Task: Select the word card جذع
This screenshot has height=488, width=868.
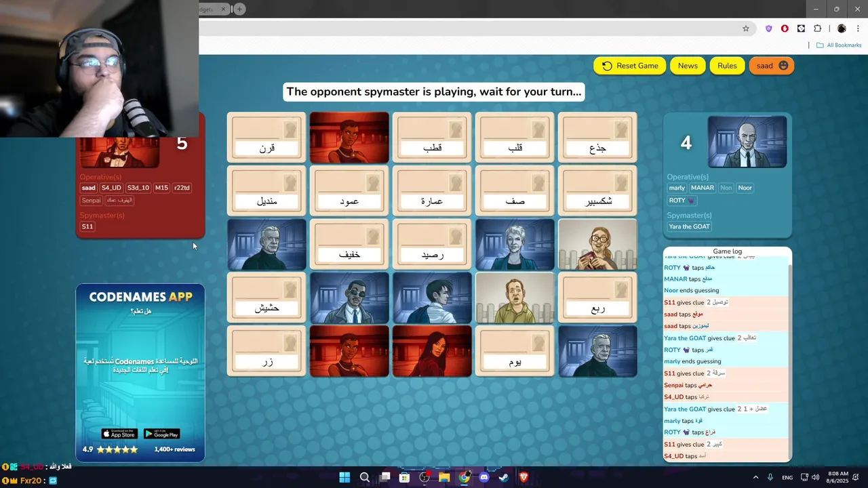Action: pos(597,138)
